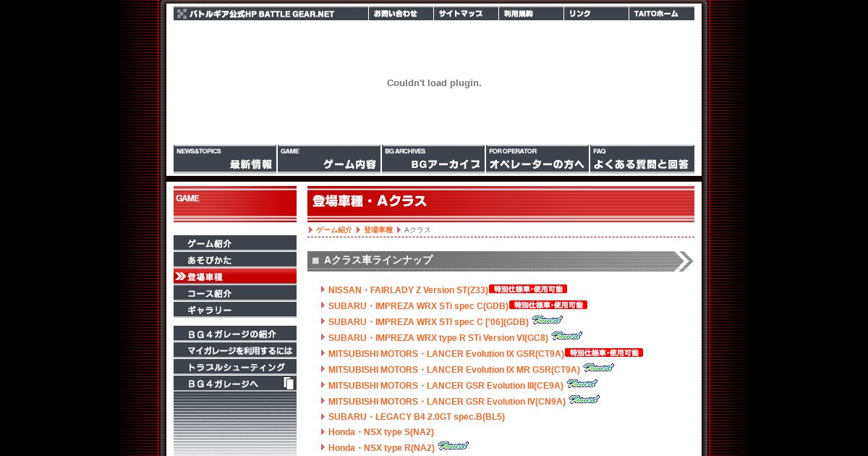Viewport: 868px width, 456px height.
Task: Open the 利用規約 terms menu
Action: coord(532,14)
